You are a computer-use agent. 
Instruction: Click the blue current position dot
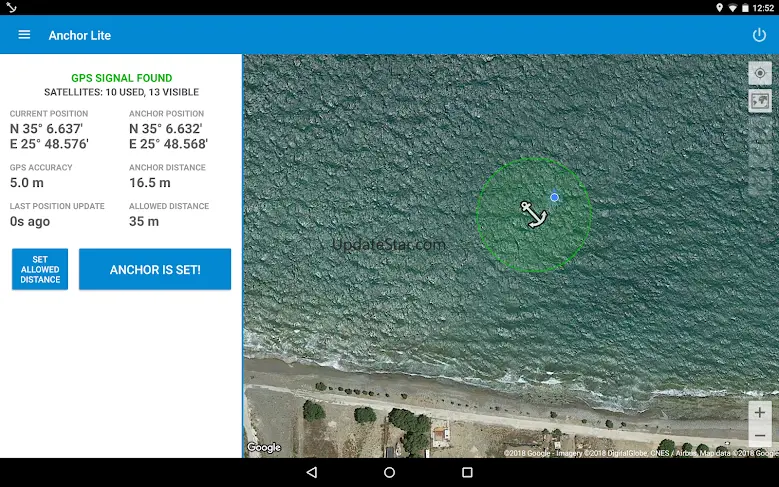coord(554,197)
